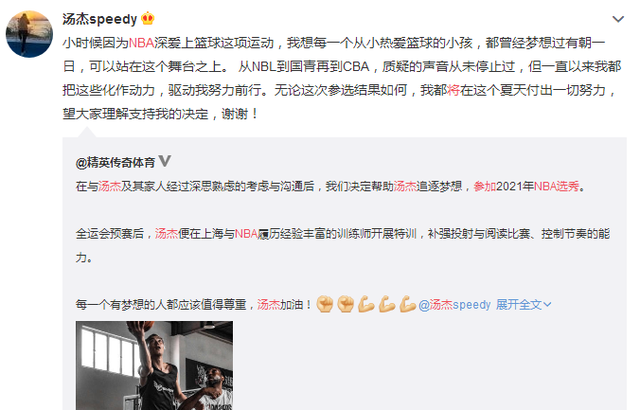Open @精英传奇体育 account link
Screen dimensions: 640x410
pos(116,163)
